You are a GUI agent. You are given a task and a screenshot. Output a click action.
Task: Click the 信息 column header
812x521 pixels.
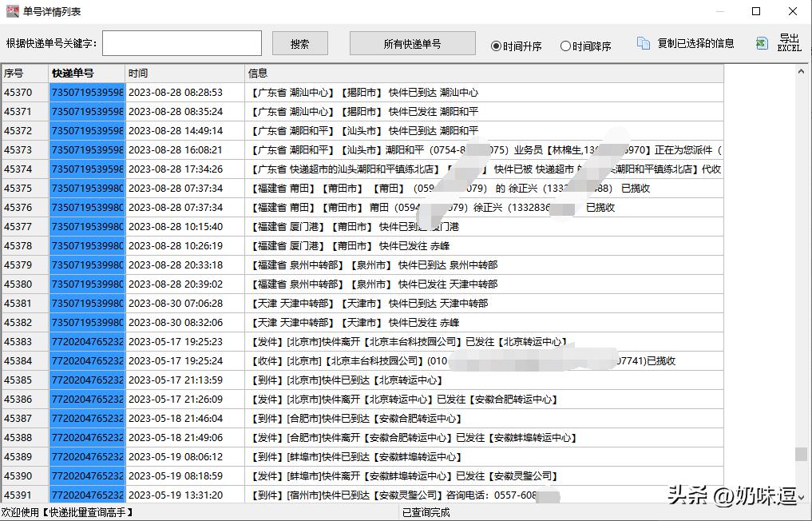click(483, 74)
